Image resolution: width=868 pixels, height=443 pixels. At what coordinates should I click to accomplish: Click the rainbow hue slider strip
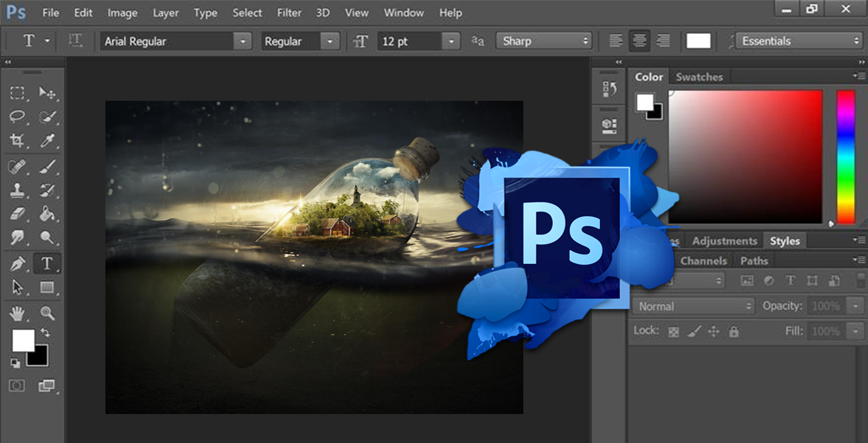(845, 156)
